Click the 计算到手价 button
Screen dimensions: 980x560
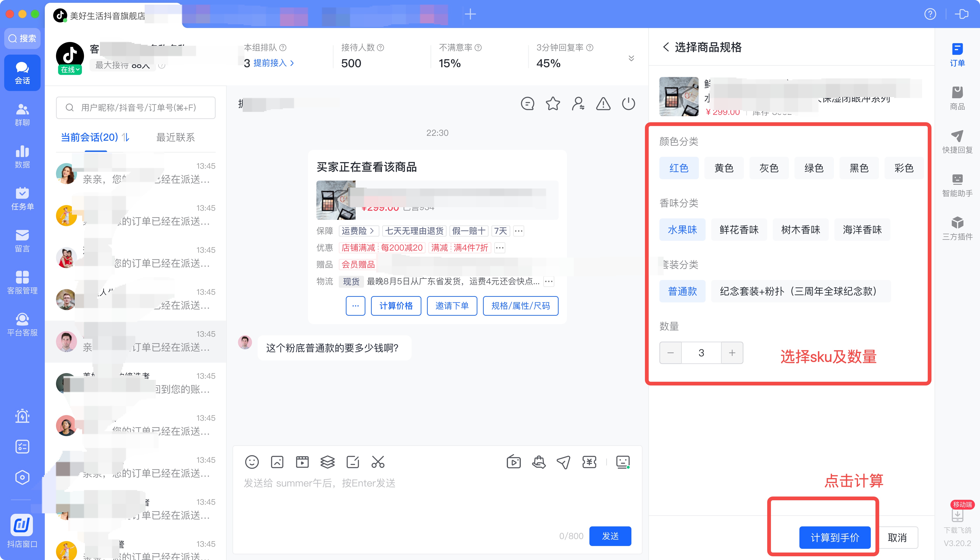pos(835,537)
